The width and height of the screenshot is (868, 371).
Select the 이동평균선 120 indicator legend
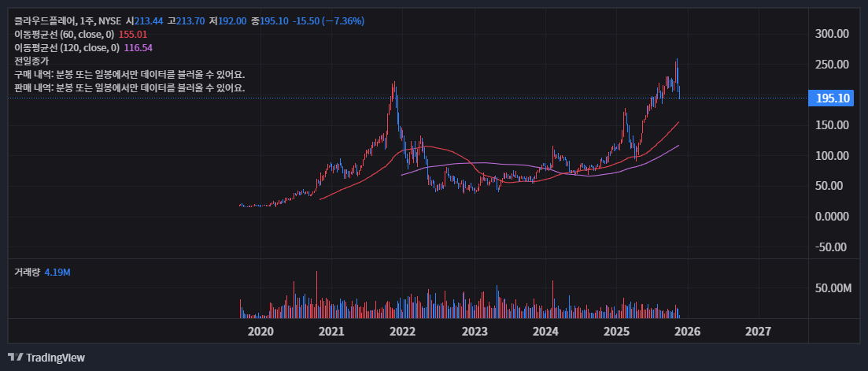67,48
